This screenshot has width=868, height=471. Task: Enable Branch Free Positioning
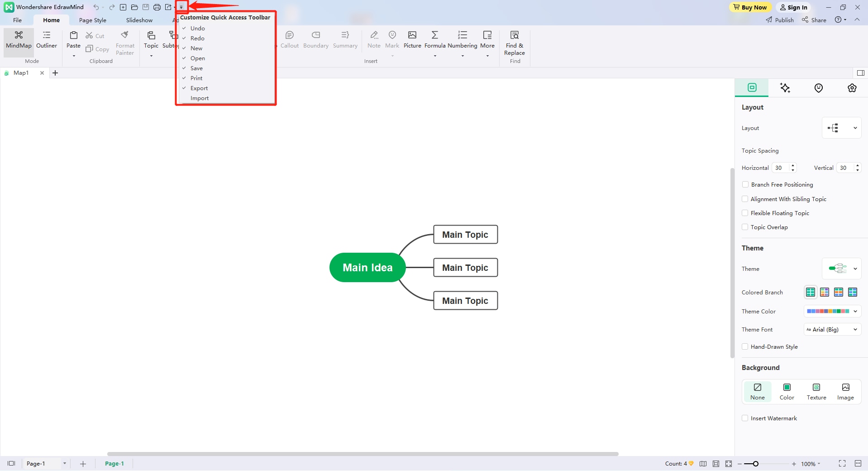[x=745, y=184]
